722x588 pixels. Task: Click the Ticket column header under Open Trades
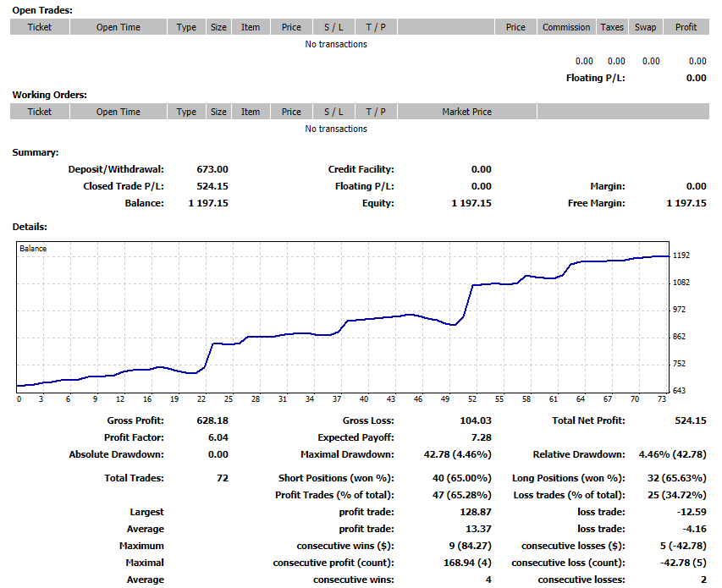pos(40,27)
